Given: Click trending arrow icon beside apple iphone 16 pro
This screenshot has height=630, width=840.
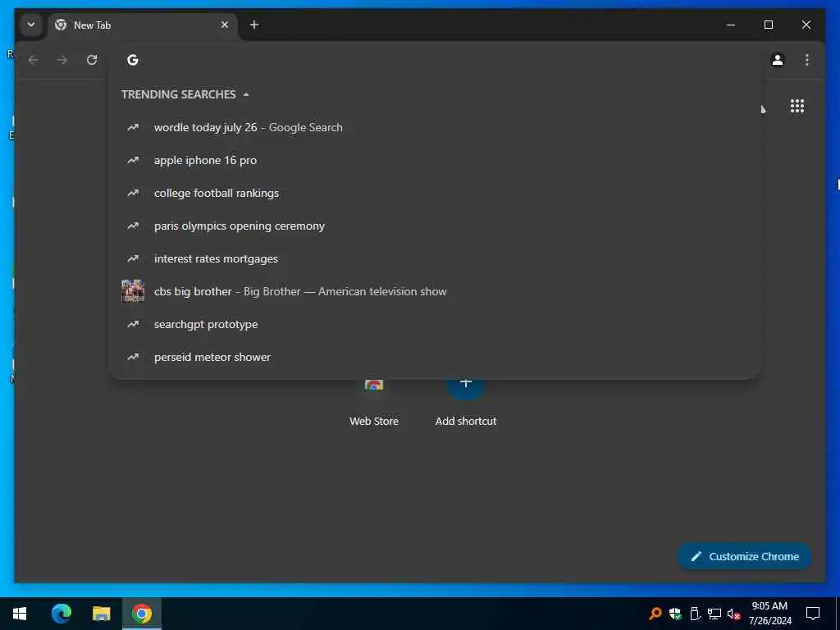Looking at the screenshot, I should point(133,160).
